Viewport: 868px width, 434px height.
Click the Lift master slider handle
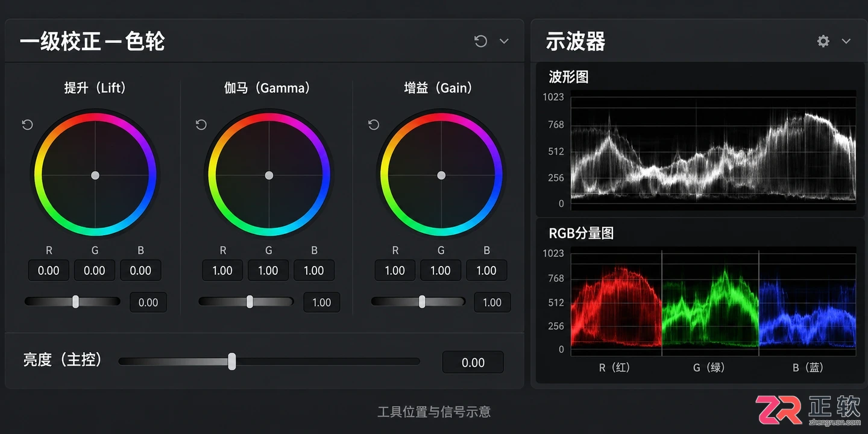75,301
